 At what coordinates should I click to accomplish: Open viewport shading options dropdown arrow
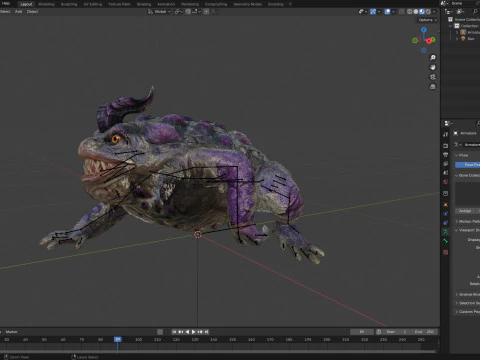tap(434, 12)
